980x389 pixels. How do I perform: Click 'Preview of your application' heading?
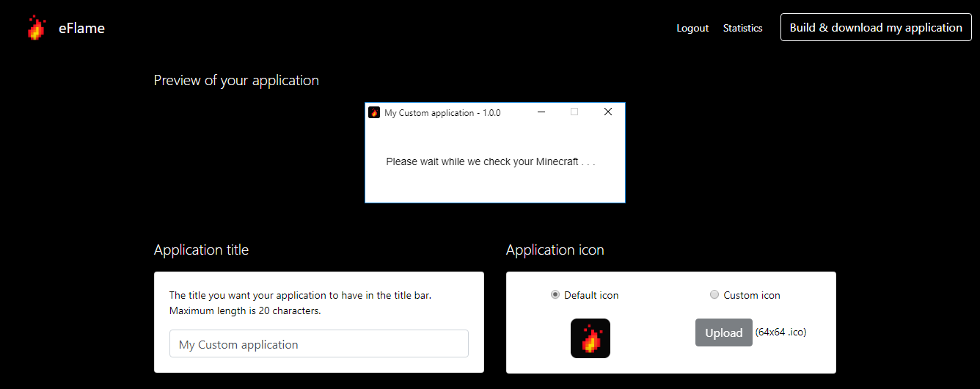point(236,81)
